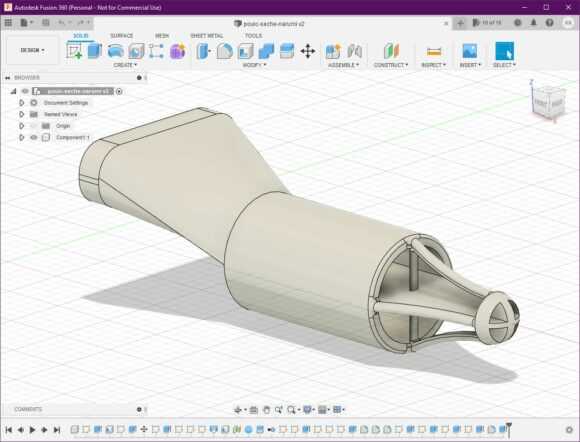
Task: Toggle visibility eye of Origin folder
Action: 34,126
